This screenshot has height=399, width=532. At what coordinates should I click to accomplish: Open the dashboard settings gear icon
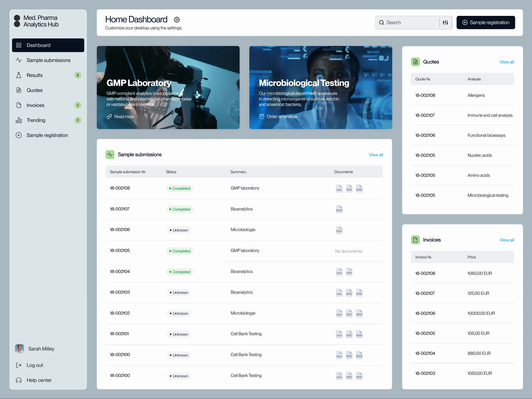click(x=177, y=19)
